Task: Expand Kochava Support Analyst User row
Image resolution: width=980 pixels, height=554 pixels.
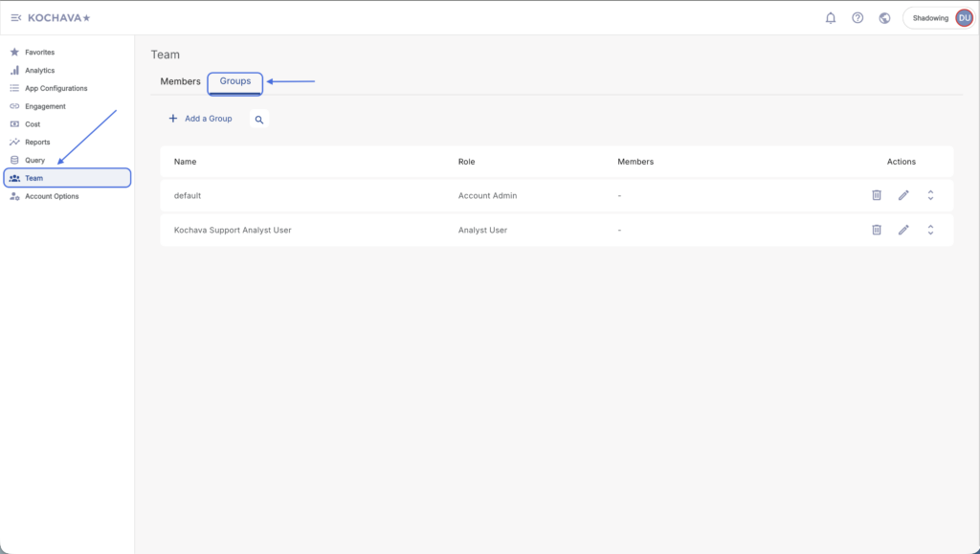Action: [930, 230]
